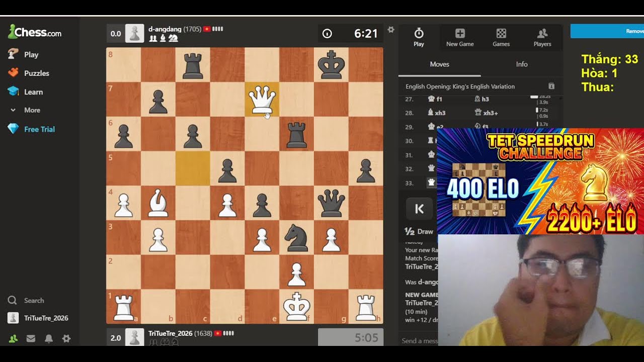644x362 pixels.
Task: Open Learn in the left sidebar
Action: 26,92
